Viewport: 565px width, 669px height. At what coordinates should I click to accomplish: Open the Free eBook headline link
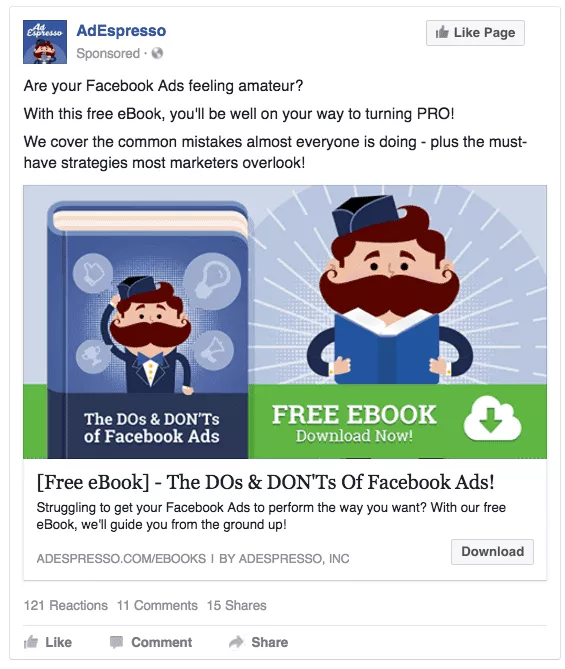point(265,482)
